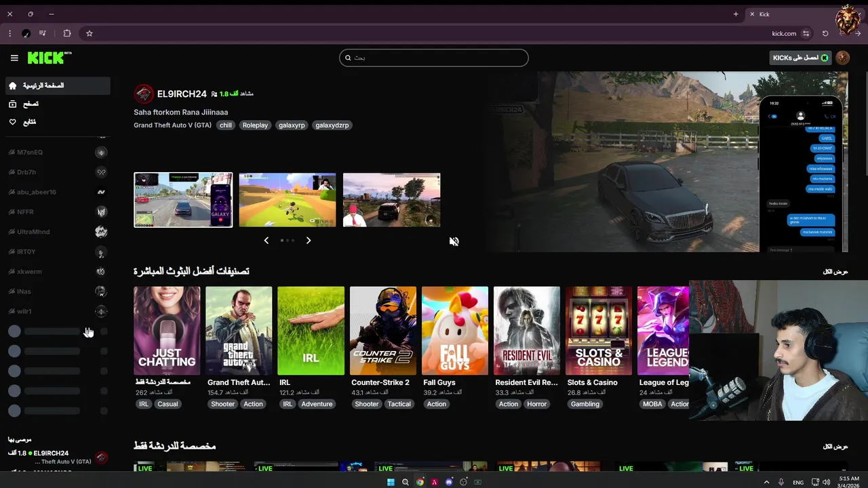Open the Browse sidebar item
The image size is (868, 488).
point(58,104)
